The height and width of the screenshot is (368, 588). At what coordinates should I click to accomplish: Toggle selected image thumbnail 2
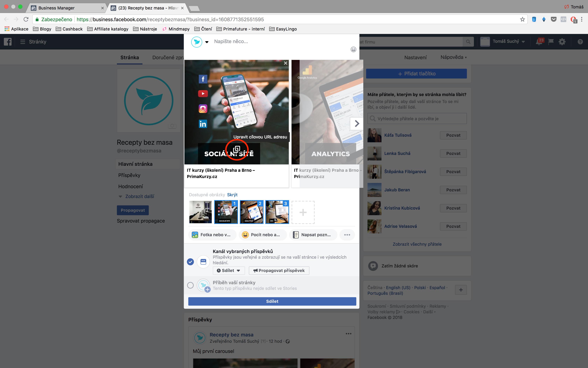[x=251, y=212]
